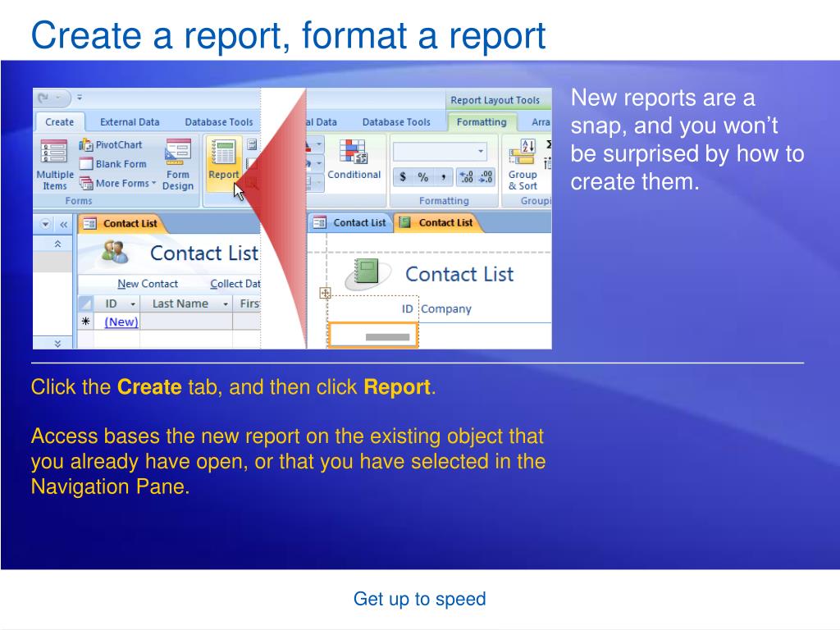Open the External Data tab
This screenshot has height=630, width=840.
(130, 122)
